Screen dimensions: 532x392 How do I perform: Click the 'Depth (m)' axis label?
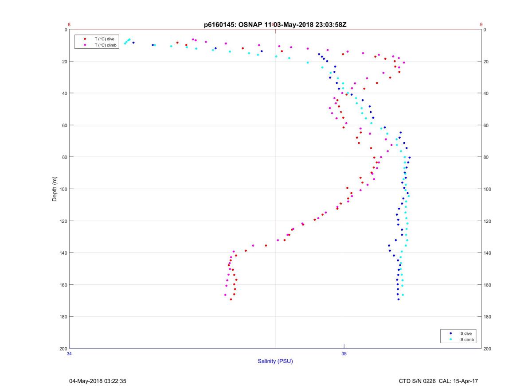pyautogui.click(x=55, y=189)
